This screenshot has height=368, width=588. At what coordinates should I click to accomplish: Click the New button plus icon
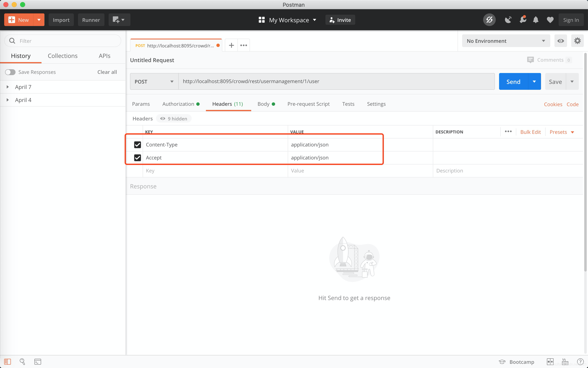coord(12,20)
